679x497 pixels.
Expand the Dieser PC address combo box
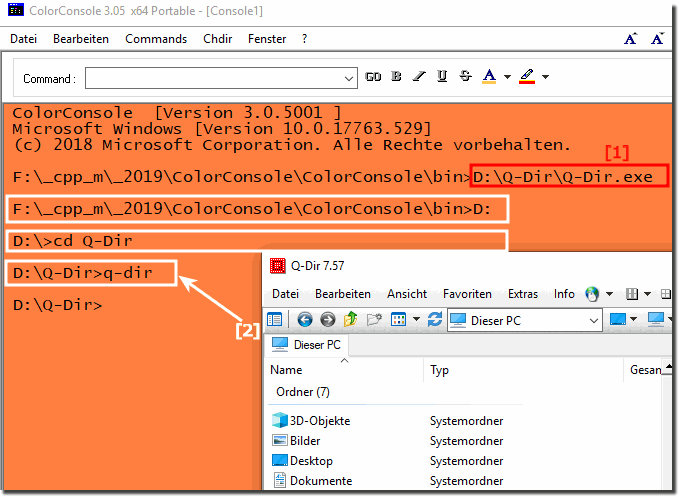click(x=594, y=321)
